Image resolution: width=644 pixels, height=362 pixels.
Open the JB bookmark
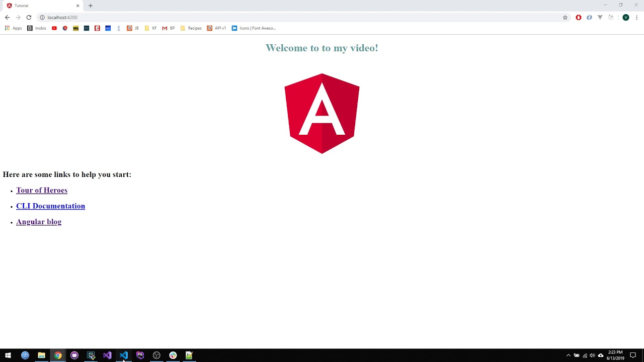pyautogui.click(x=133, y=28)
